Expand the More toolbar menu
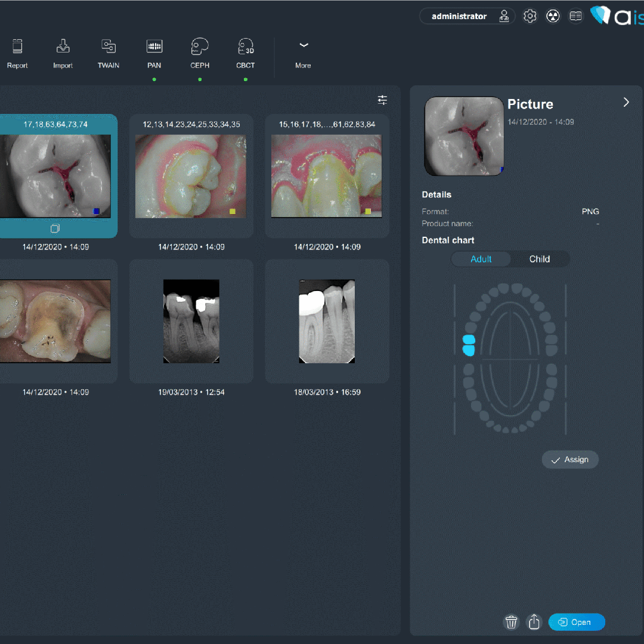The image size is (644, 644). tap(303, 54)
